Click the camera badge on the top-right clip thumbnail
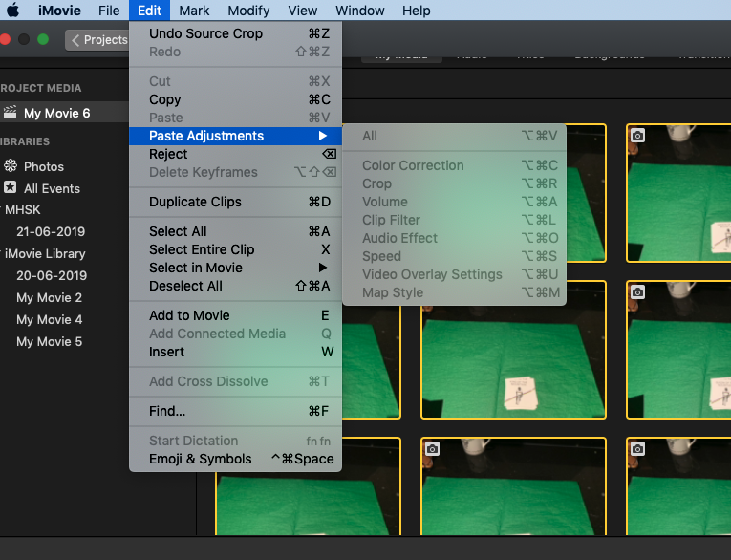Viewport: 731px width, 560px height. point(637,136)
